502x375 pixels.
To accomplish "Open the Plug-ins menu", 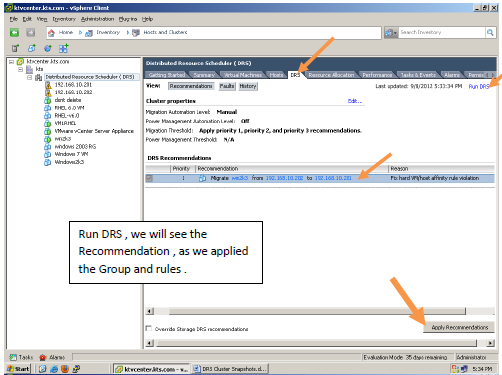I will pyautogui.click(x=128, y=19).
